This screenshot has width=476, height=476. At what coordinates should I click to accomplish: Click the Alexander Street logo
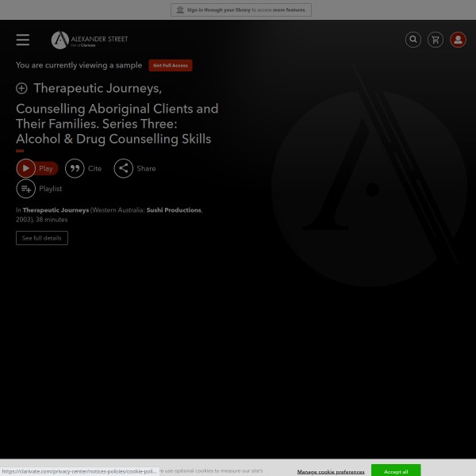(x=90, y=40)
